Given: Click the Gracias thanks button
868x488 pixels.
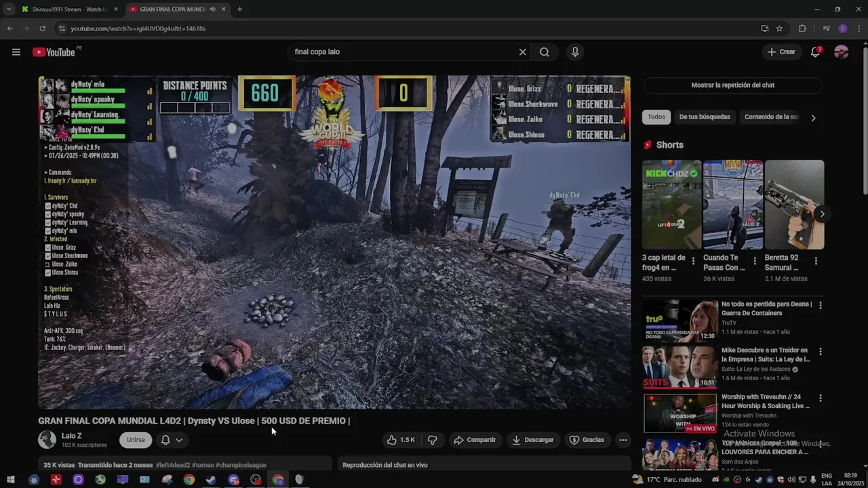Looking at the screenshot, I should 587,440.
